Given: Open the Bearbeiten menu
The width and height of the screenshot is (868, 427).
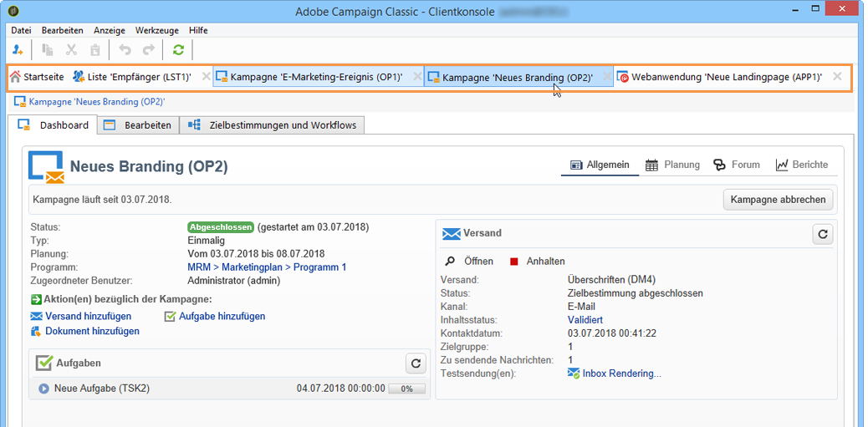Looking at the screenshot, I should click(x=62, y=30).
